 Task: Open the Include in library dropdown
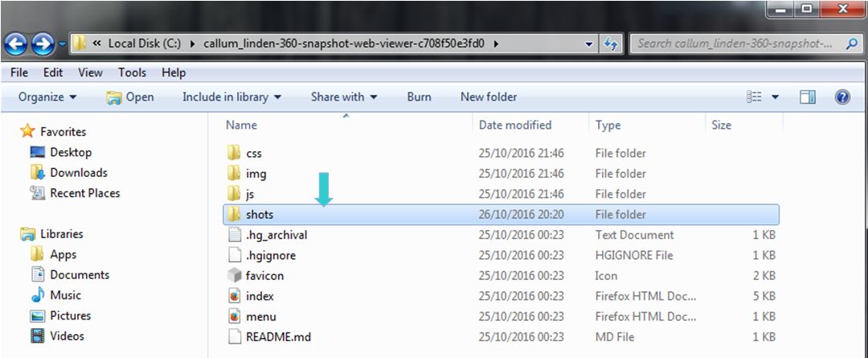tap(231, 97)
